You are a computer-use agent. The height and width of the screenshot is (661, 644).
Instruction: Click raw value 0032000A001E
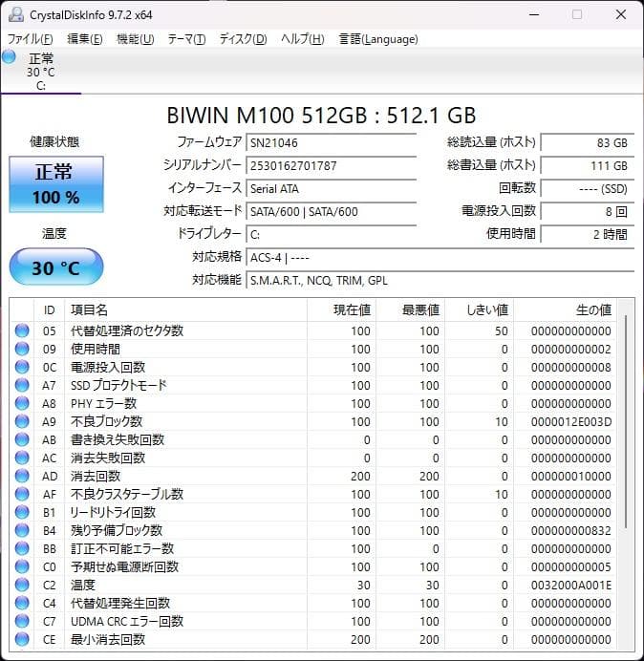(x=571, y=586)
